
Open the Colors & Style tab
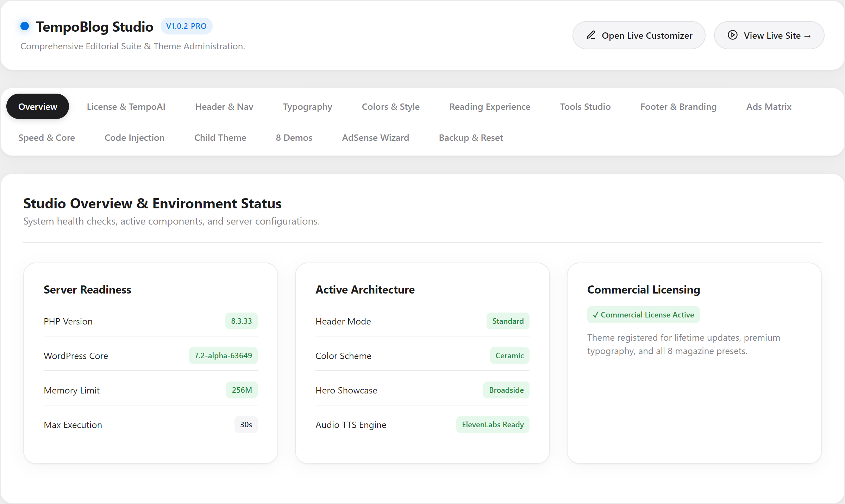pyautogui.click(x=391, y=106)
